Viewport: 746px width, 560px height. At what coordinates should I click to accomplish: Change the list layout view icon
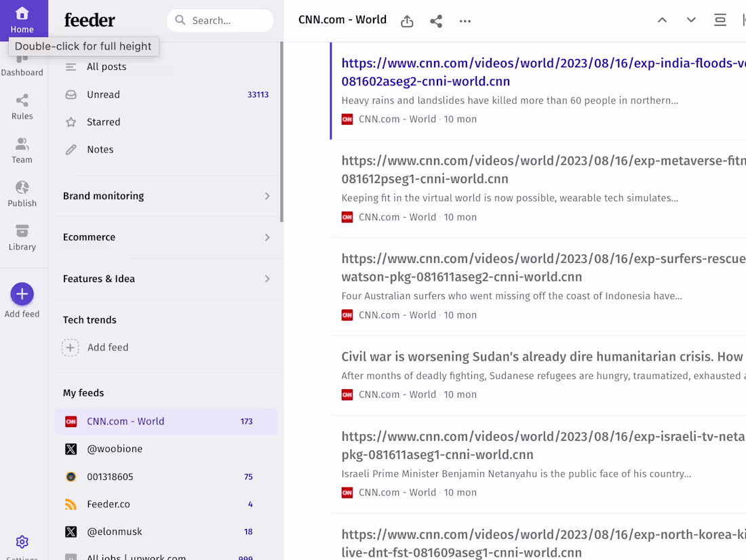[x=720, y=20]
